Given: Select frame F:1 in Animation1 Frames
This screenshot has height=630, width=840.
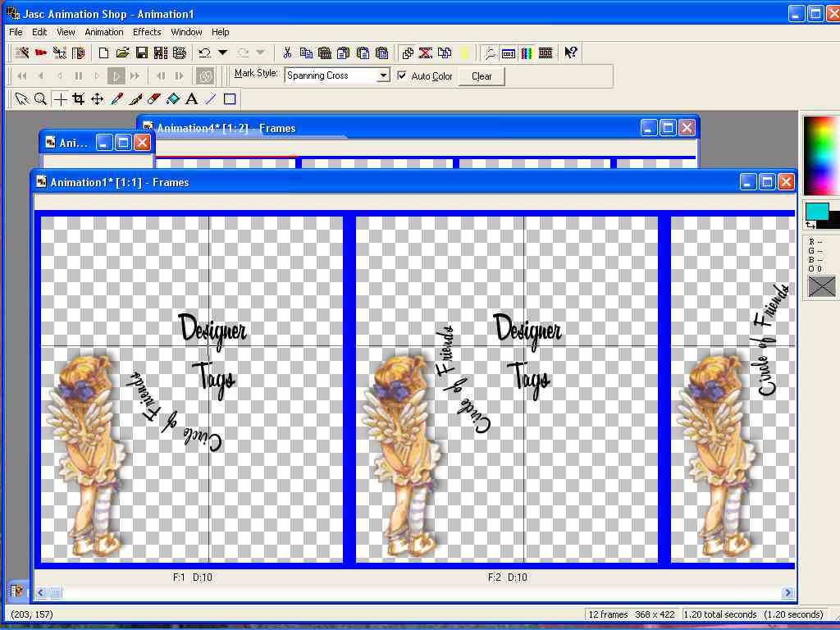Looking at the screenshot, I should [192, 390].
